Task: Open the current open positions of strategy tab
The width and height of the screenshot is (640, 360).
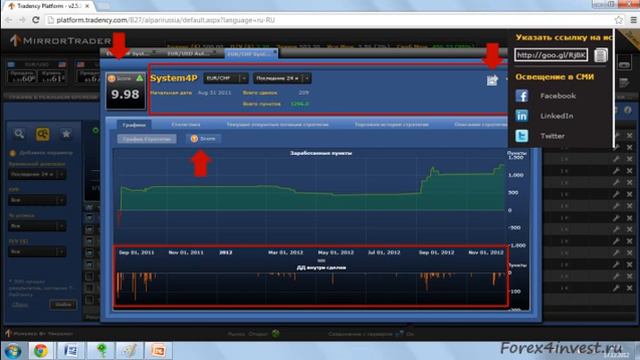Action: (x=278, y=124)
